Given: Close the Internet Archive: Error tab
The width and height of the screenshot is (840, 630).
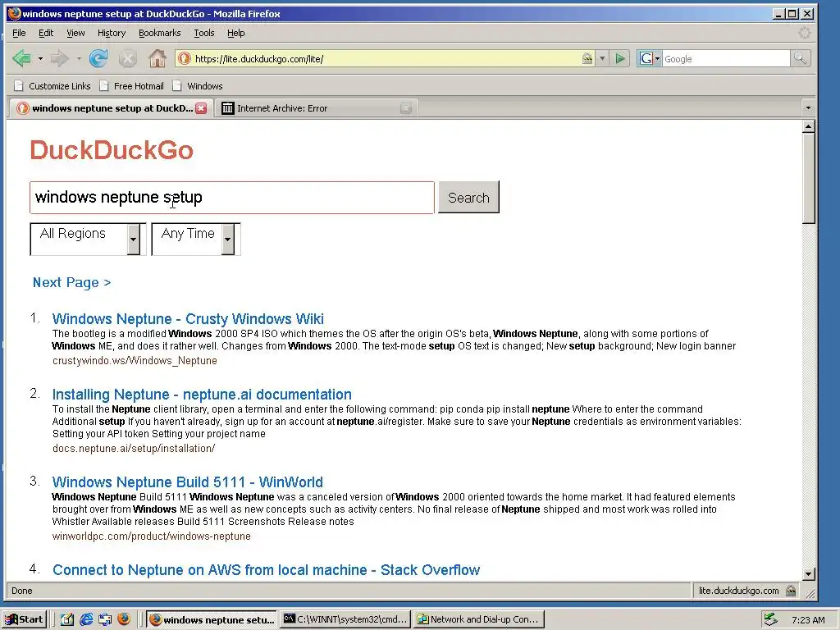Looking at the screenshot, I should point(406,108).
